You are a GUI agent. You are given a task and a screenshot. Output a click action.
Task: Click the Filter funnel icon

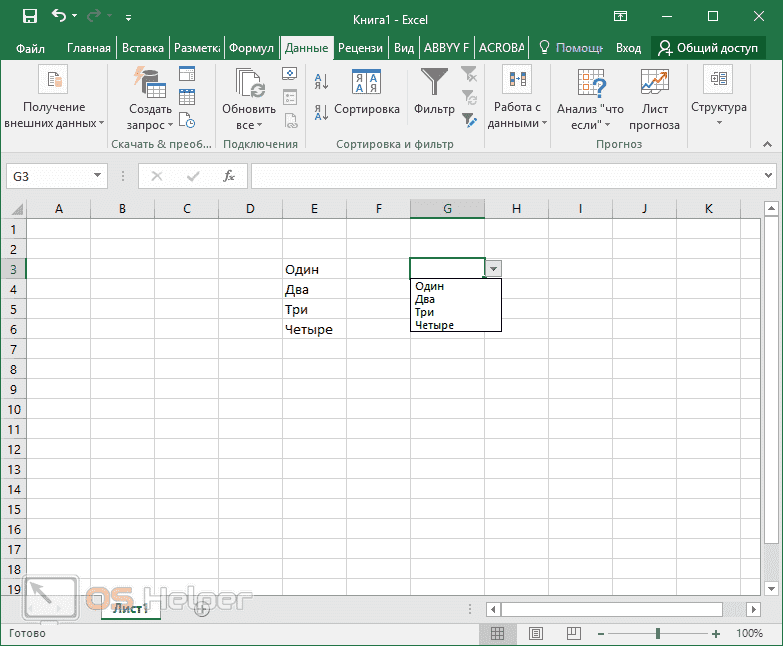click(x=434, y=82)
